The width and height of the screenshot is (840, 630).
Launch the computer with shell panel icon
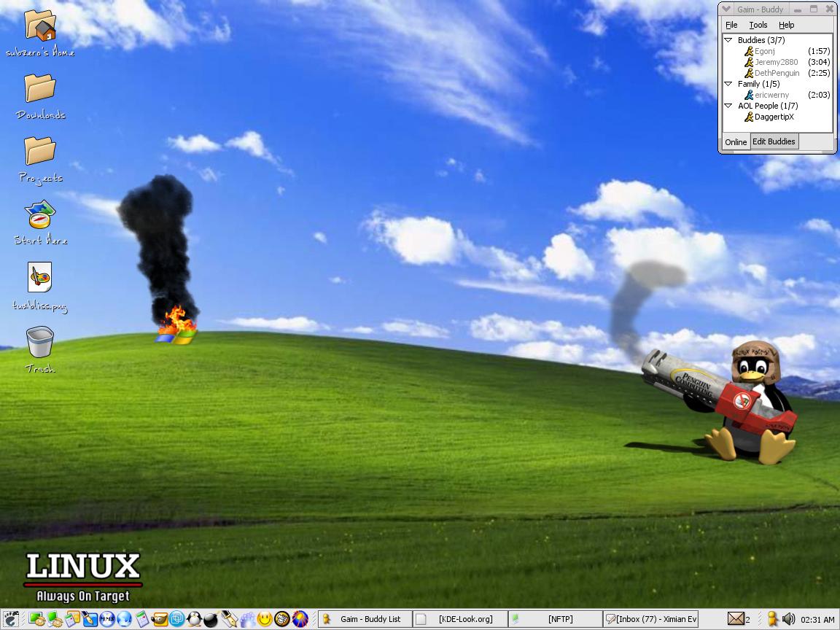coord(55,619)
